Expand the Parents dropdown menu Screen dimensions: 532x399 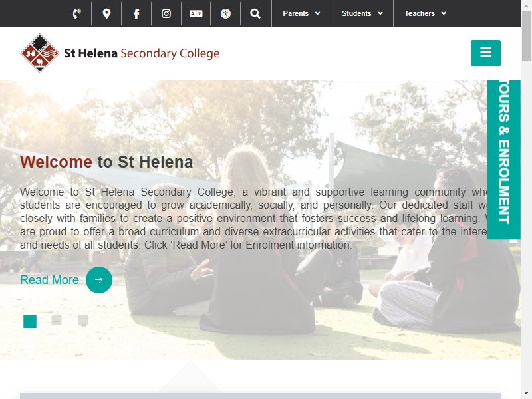[x=301, y=13]
